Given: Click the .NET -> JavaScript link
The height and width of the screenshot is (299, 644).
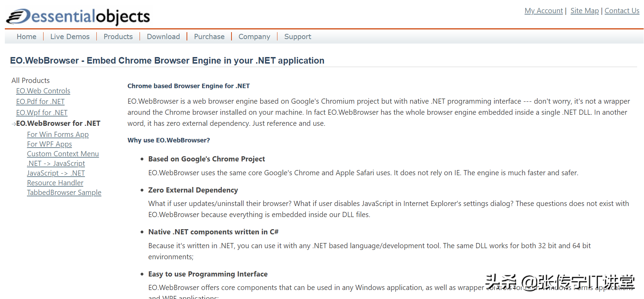Looking at the screenshot, I should point(56,163).
